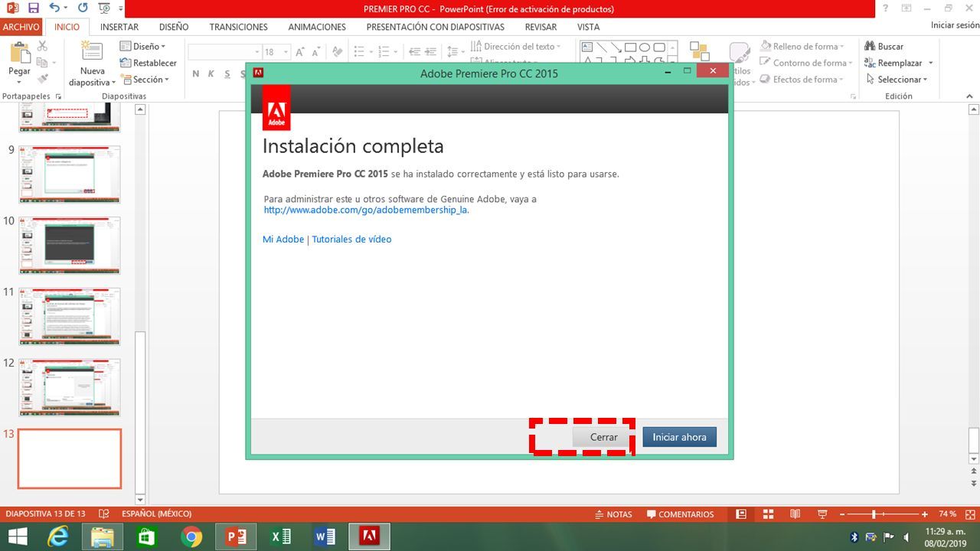Switch to the VISTA tab

588,27
